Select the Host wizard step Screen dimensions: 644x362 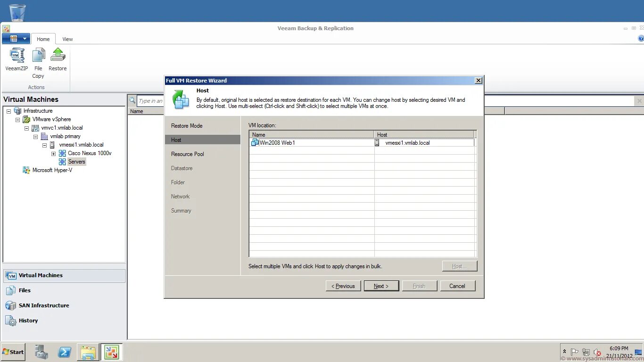pos(203,140)
